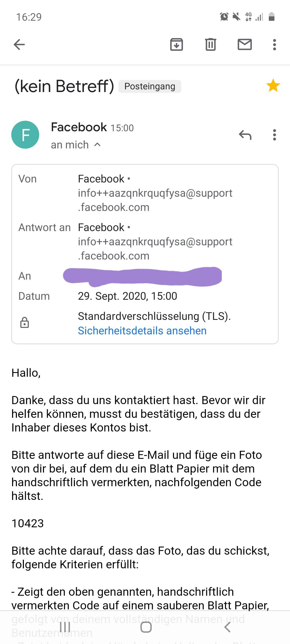Open recent apps from navigation bar
Viewport: 290px width, 644px height.
click(x=65, y=627)
